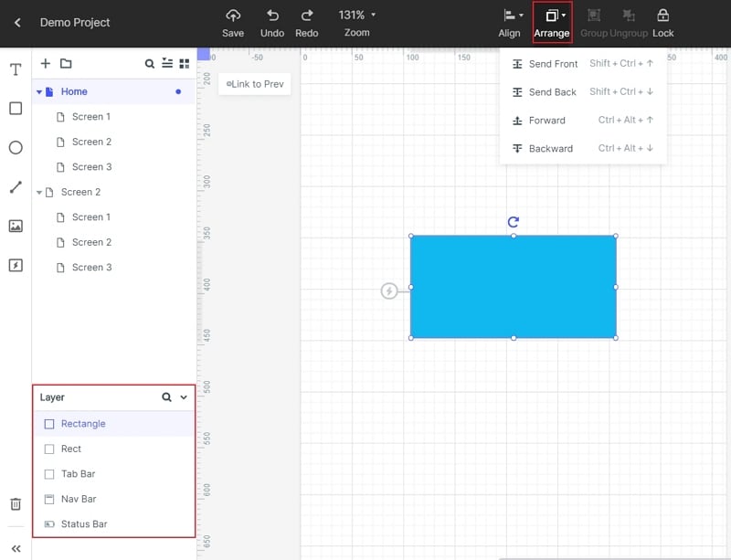Image resolution: width=731 pixels, height=560 pixels.
Task: Select the Rectangle shape tool
Action: point(16,109)
